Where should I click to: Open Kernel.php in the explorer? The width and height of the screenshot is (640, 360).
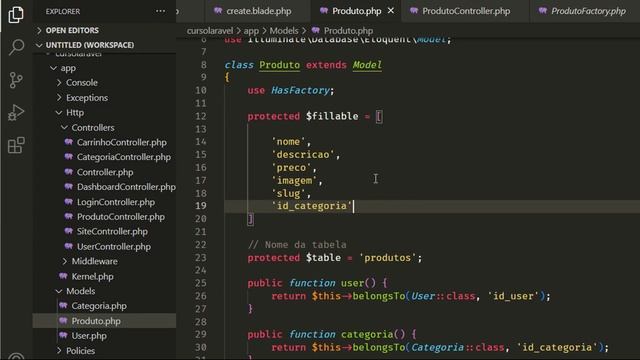[x=92, y=276]
